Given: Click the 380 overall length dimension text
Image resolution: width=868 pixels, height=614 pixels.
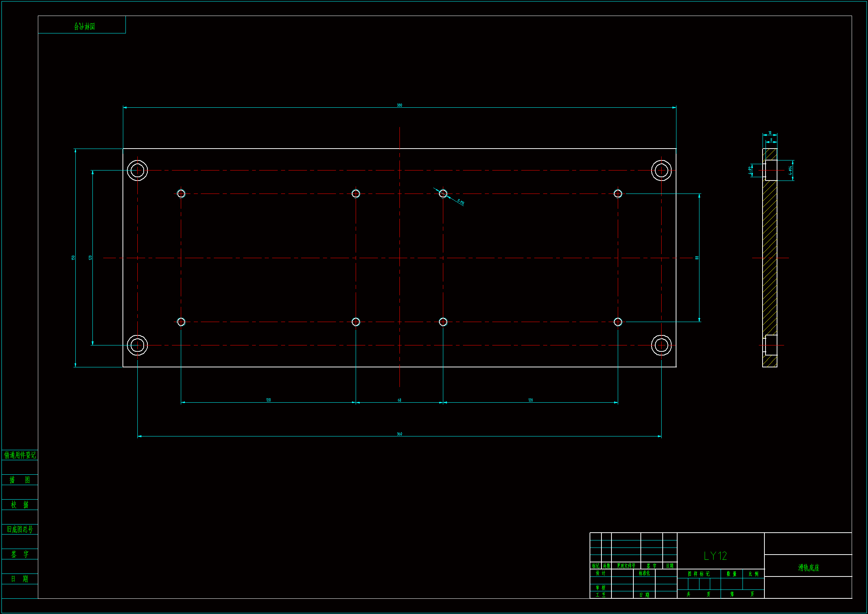Looking at the screenshot, I should point(399,105).
